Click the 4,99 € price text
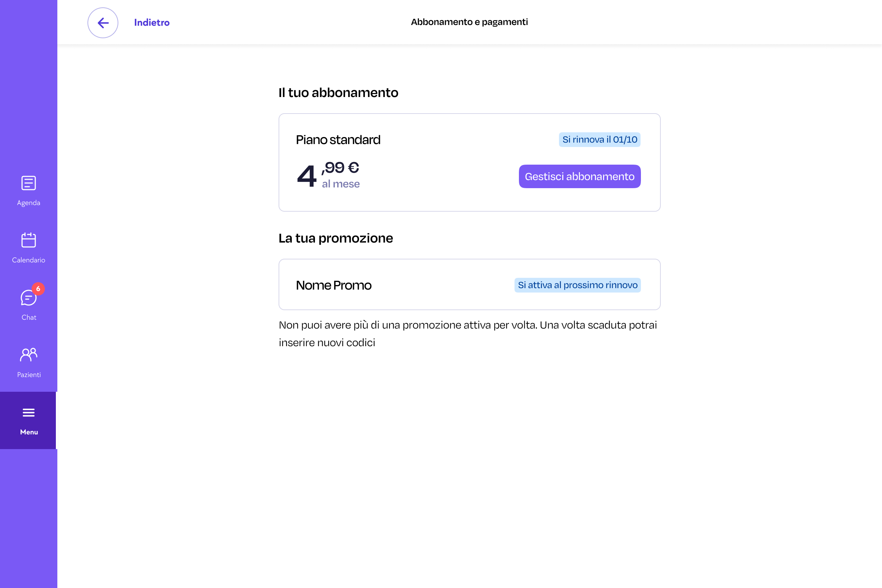Image resolution: width=882 pixels, height=588 pixels. [328, 174]
